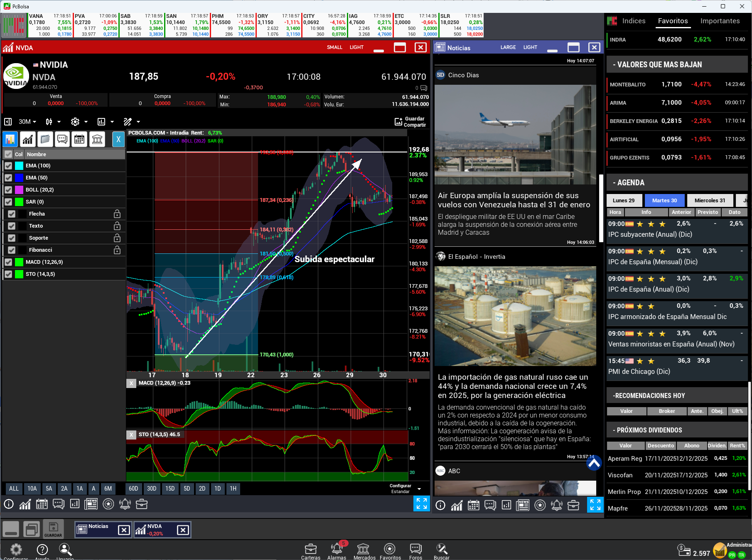Open the line chart icon in chart sidebar

click(x=28, y=139)
